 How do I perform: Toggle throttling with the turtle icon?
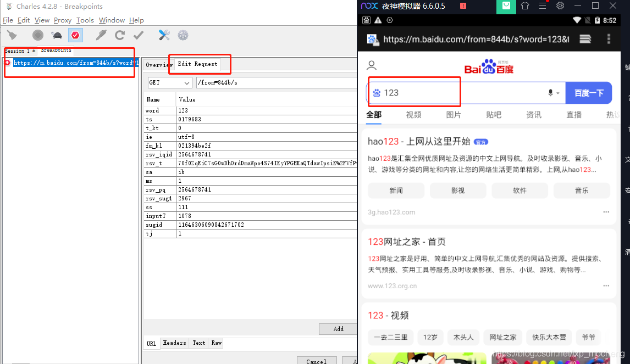(57, 35)
